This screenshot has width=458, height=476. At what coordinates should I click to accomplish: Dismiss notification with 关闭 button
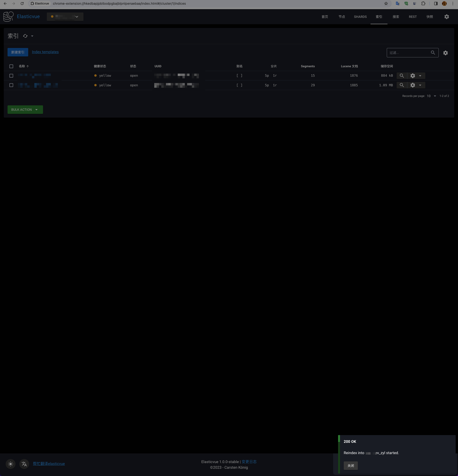coord(351,466)
